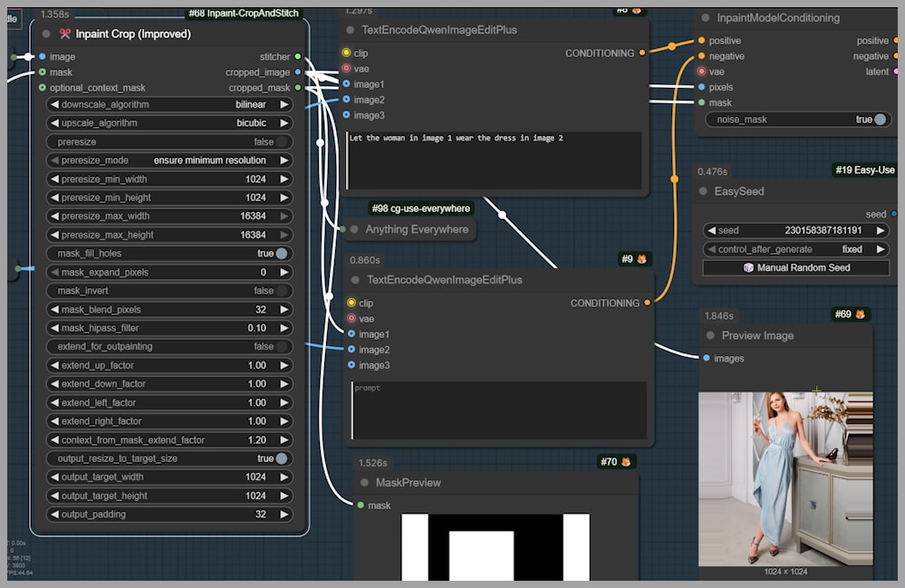Disable the noise_mask toggle
The height and width of the screenshot is (588, 905).
[x=880, y=120]
